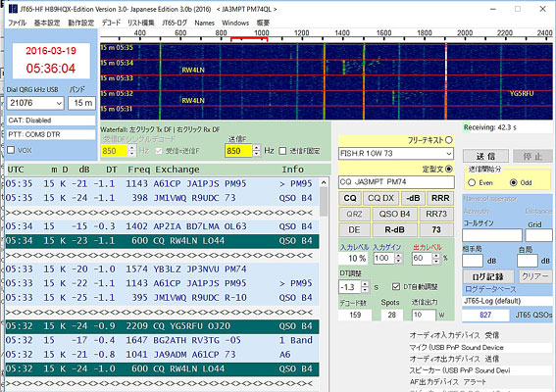
Task: Adjust the 入力ゲイン 100 spinner
Action: (398, 259)
